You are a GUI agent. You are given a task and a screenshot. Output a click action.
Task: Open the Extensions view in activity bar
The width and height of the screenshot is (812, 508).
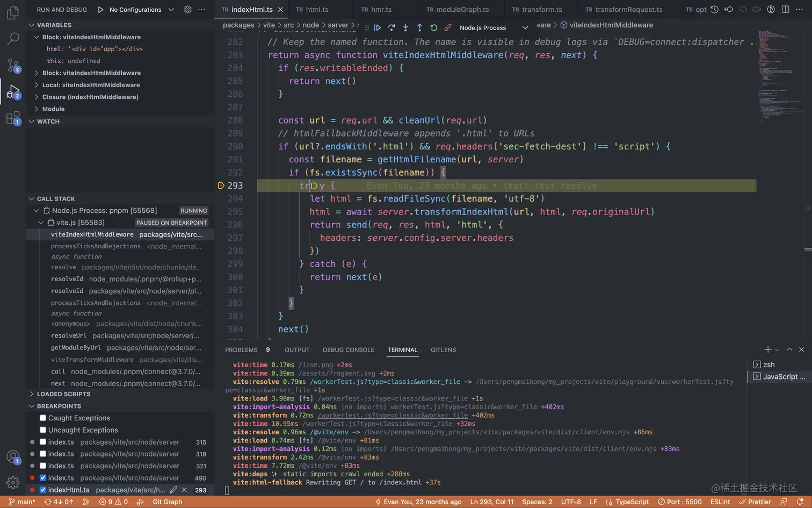(13, 118)
